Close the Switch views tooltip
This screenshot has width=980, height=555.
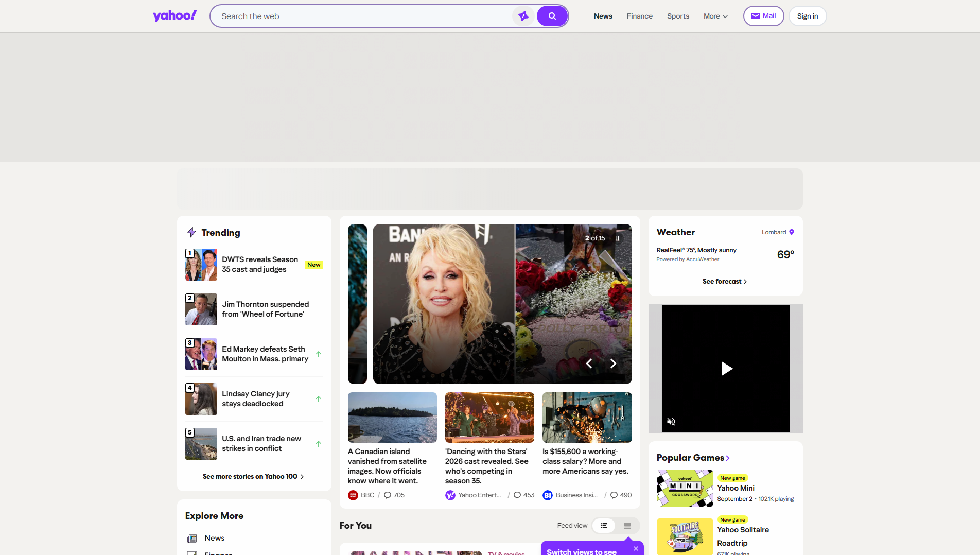point(636,549)
